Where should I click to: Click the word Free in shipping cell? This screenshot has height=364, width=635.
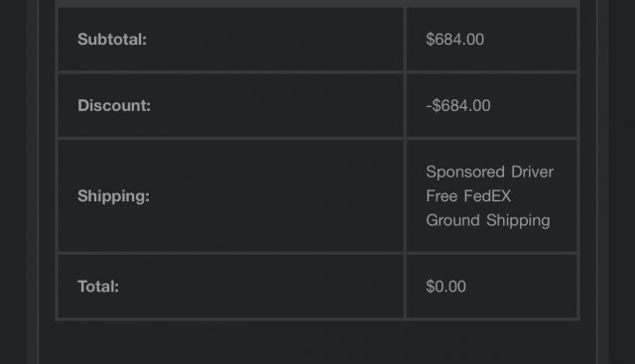(x=442, y=196)
